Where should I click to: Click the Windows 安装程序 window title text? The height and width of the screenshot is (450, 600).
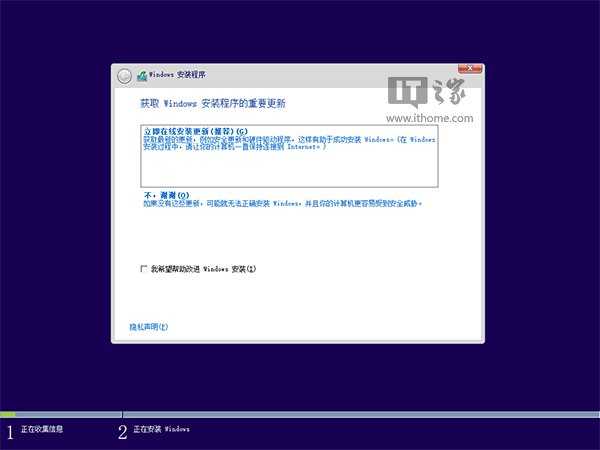[177, 75]
